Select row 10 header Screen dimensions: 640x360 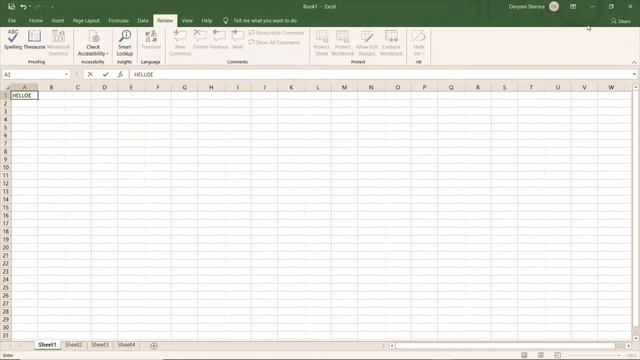(6, 167)
